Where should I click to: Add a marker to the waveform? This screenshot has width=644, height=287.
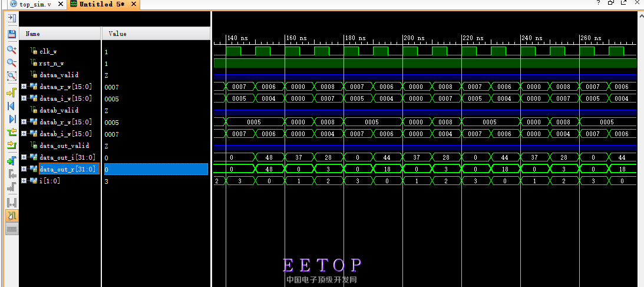(x=12, y=161)
